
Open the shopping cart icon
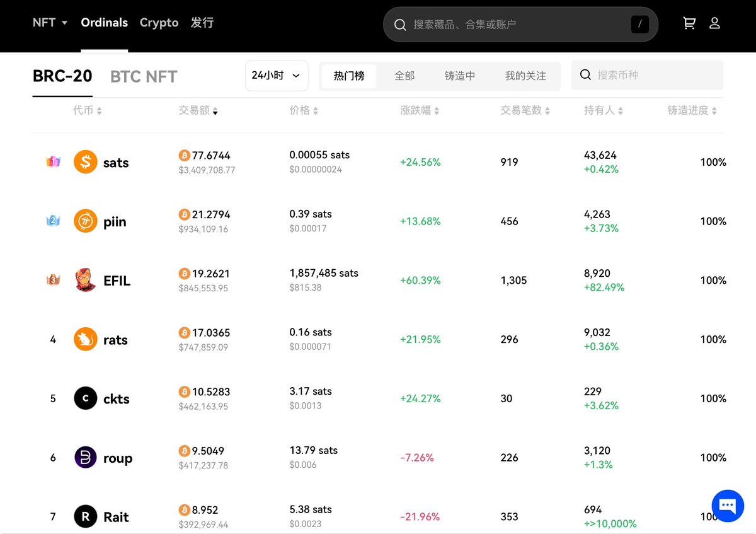click(x=689, y=23)
